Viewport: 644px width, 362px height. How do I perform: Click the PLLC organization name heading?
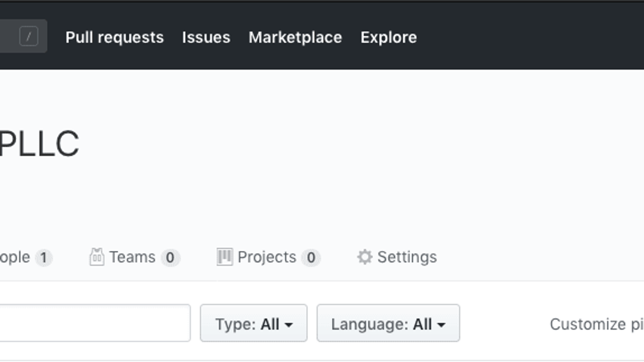coord(39,144)
